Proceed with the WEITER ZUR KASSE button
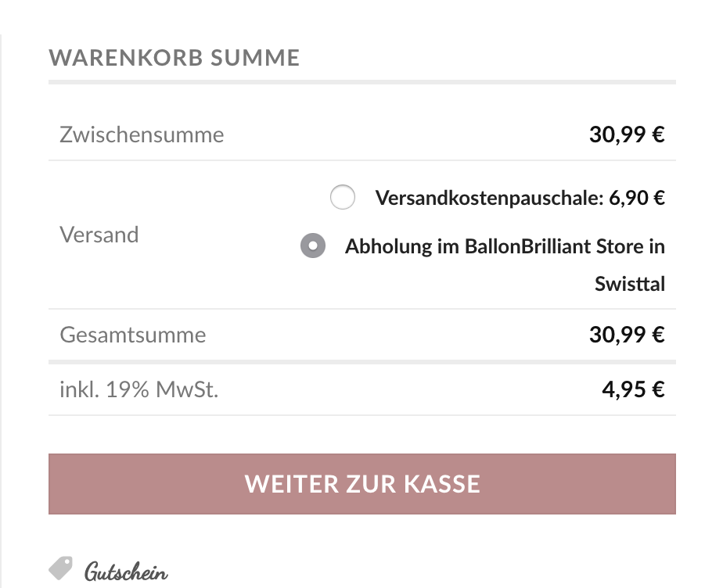The height and width of the screenshot is (588, 723). [x=361, y=483]
